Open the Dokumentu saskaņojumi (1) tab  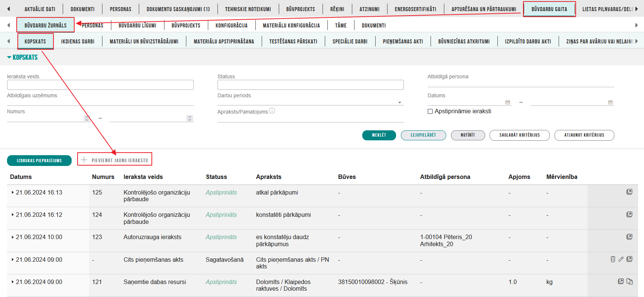pos(178,9)
